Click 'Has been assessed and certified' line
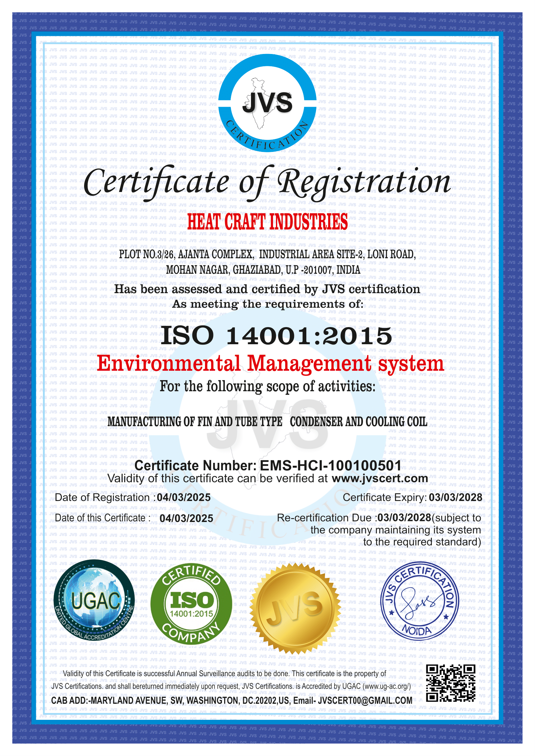535x756 pixels. click(x=267, y=289)
